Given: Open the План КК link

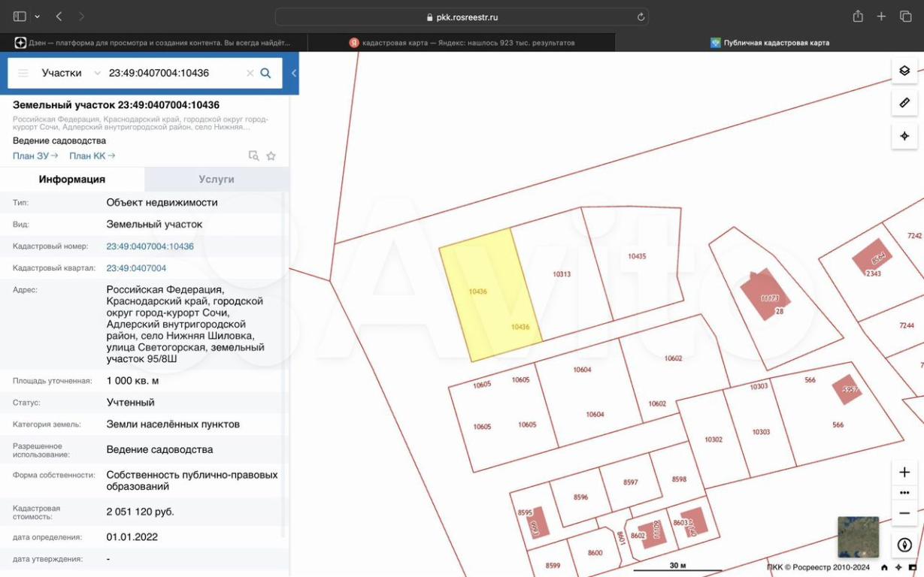Looking at the screenshot, I should [92, 156].
